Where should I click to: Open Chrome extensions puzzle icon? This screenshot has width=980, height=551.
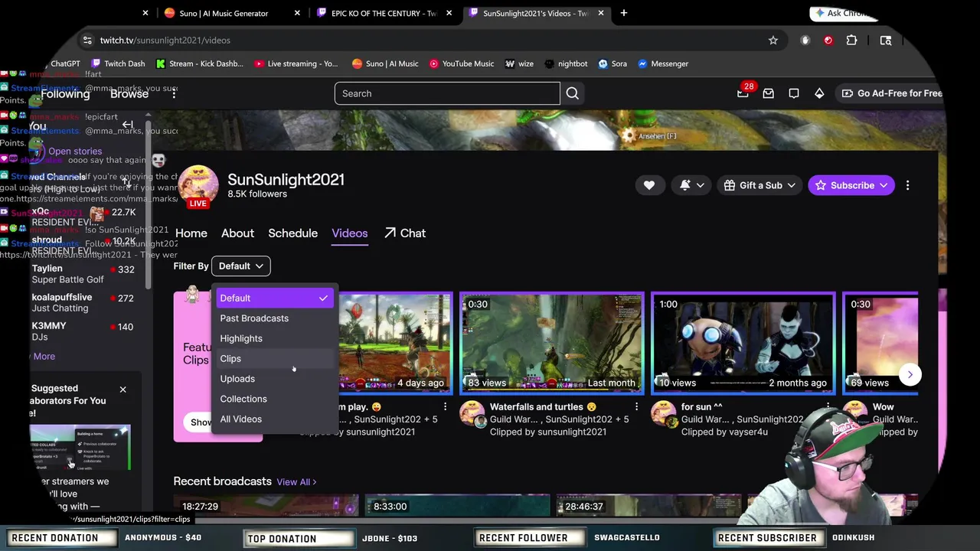click(851, 40)
